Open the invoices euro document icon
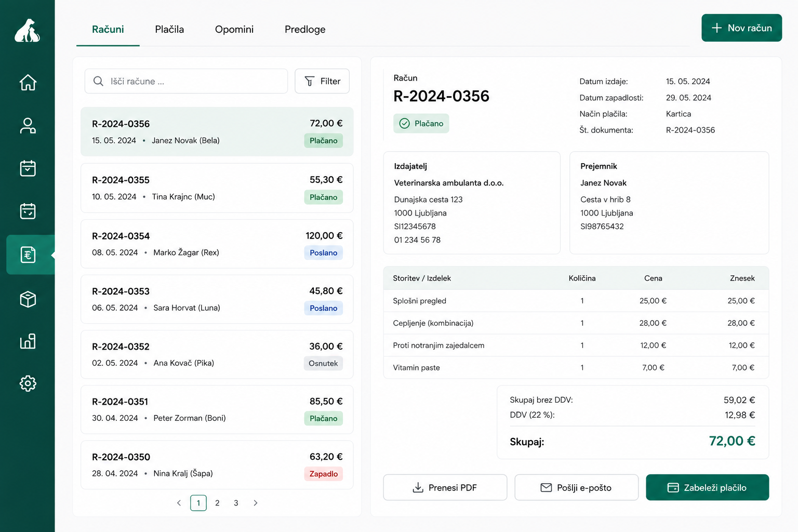Screen dimensions: 798x532 pyautogui.click(x=28, y=255)
